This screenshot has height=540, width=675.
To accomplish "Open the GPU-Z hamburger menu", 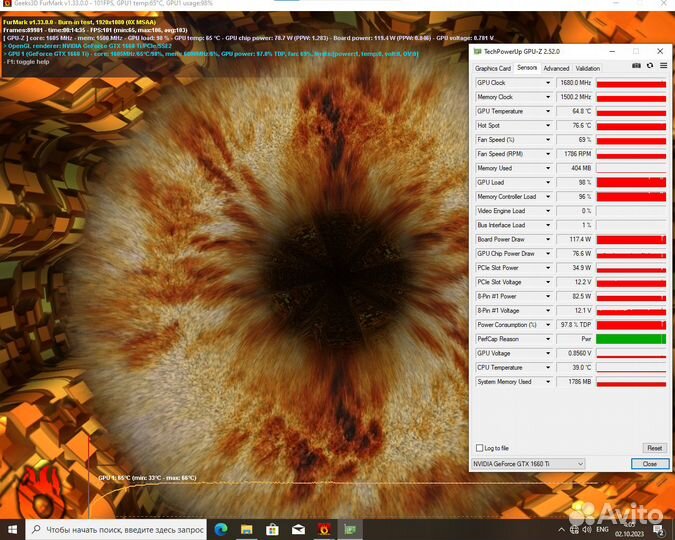I will point(663,65).
